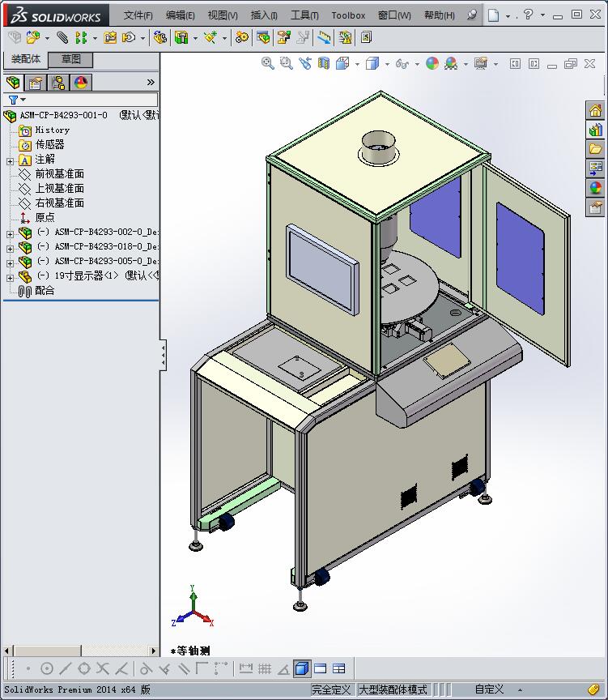Image resolution: width=608 pixels, height=700 pixels.
Task: Click the Show Hidden Components icon
Action: [159, 37]
